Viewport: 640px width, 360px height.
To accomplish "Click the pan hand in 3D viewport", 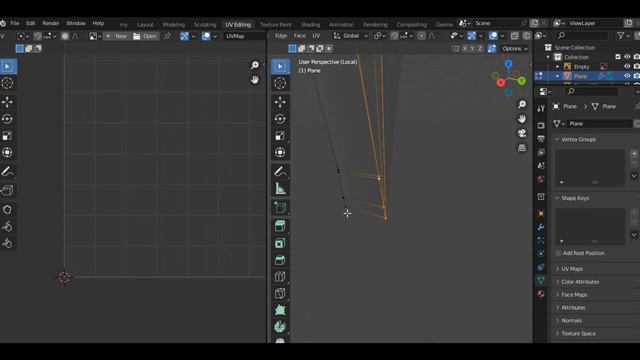I will 522,119.
